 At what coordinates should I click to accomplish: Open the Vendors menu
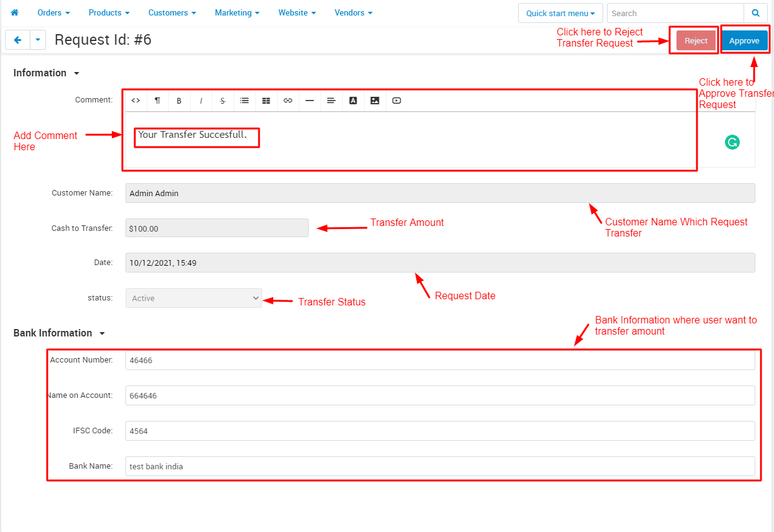[353, 12]
